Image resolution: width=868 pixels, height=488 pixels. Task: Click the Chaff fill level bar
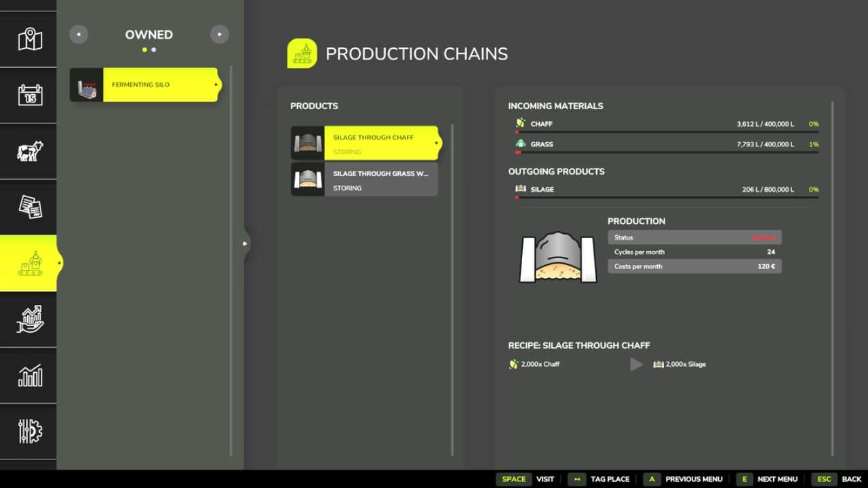point(667,132)
